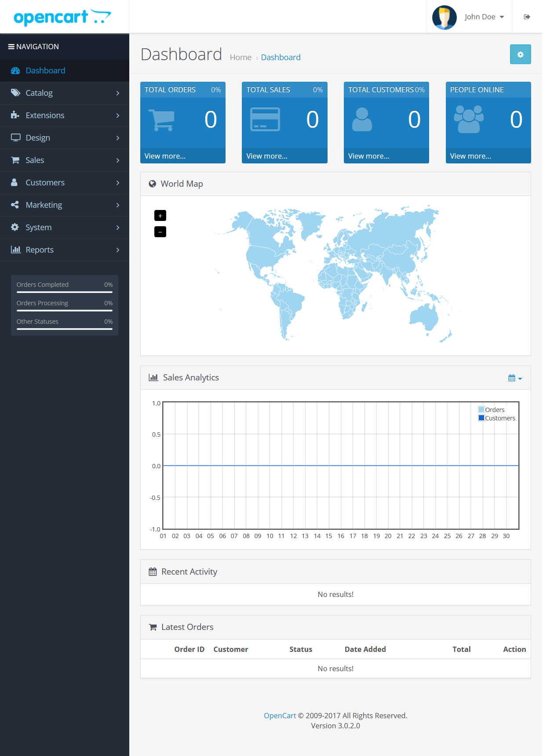Open the dashboard settings gear button
Viewport: 543px width, 756px height.
coord(520,54)
